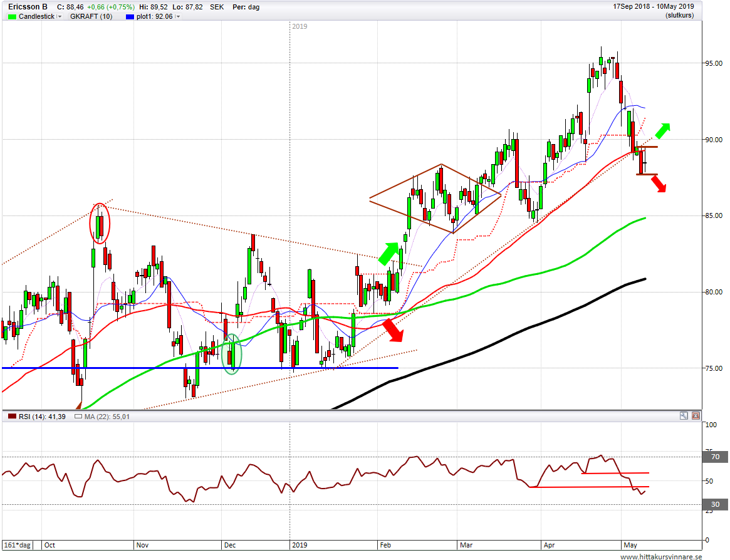Click the 85.00 price axis label

tap(714, 216)
